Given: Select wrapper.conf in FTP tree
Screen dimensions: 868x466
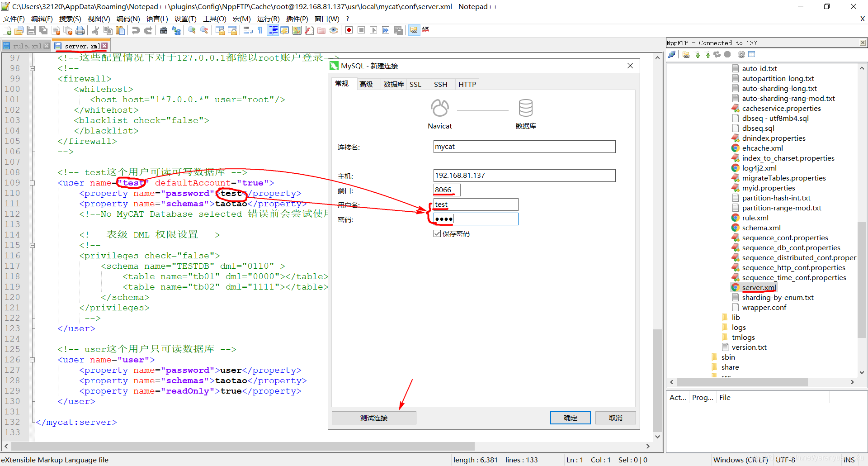Looking at the screenshot, I should coord(764,308).
